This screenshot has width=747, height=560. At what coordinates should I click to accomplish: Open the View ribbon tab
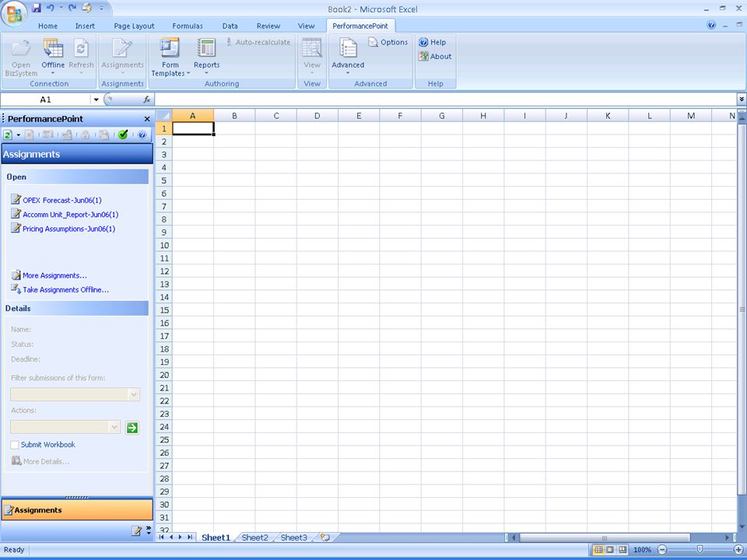click(x=306, y=26)
